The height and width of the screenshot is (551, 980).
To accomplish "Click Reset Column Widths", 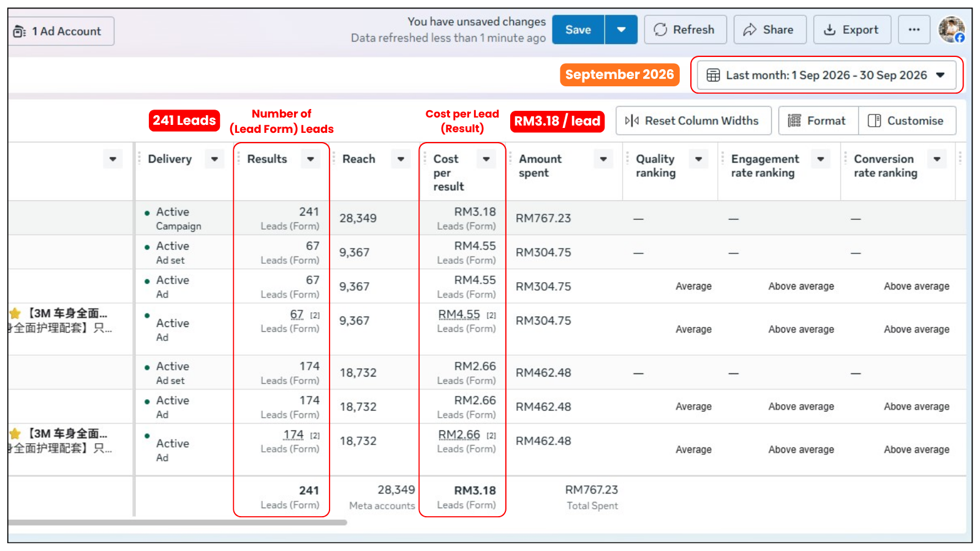I will [693, 121].
